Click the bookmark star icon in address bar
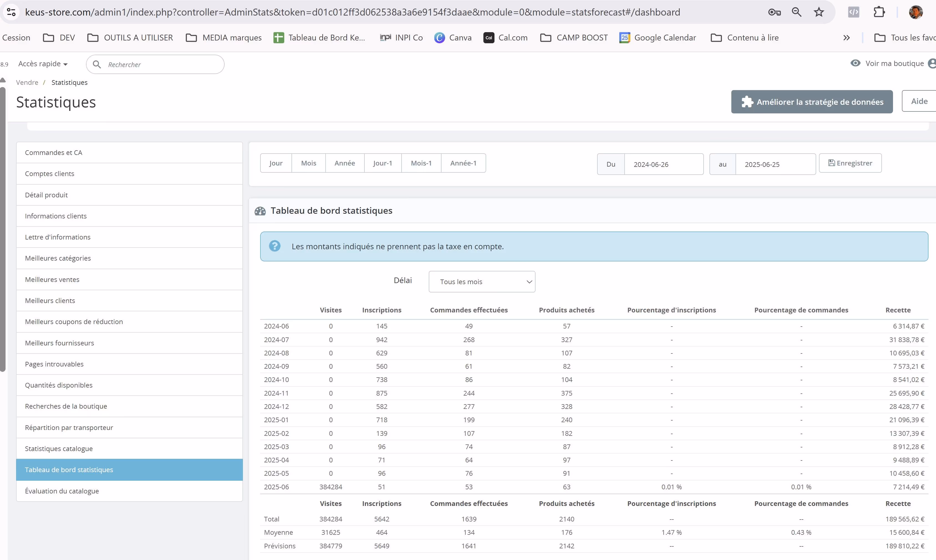This screenshot has width=936, height=560. 819,12
